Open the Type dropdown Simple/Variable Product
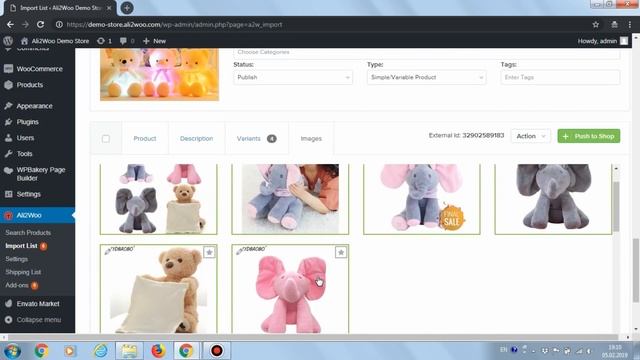The height and width of the screenshot is (360, 640). click(427, 77)
